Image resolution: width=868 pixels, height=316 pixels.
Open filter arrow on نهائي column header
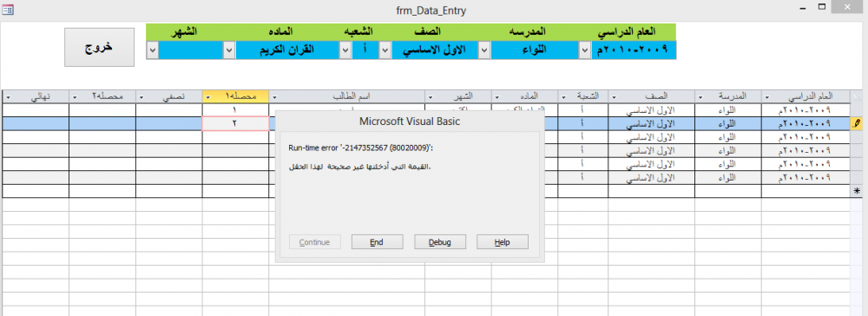[x=8, y=97]
